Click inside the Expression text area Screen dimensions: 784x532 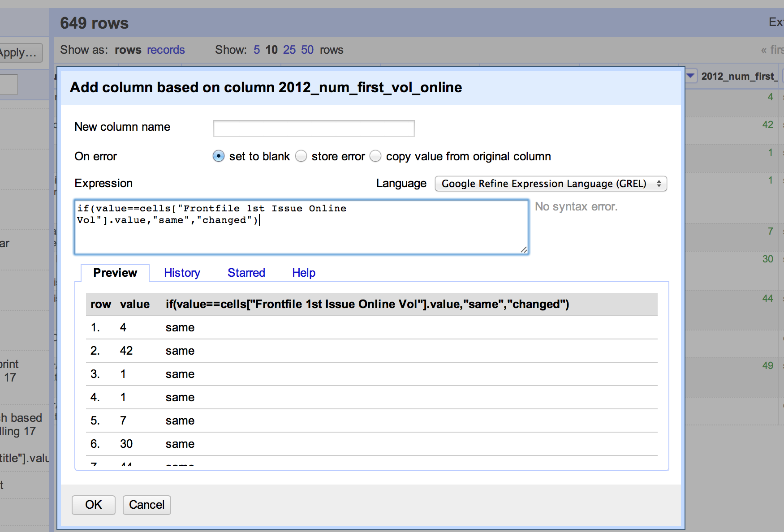point(302,227)
